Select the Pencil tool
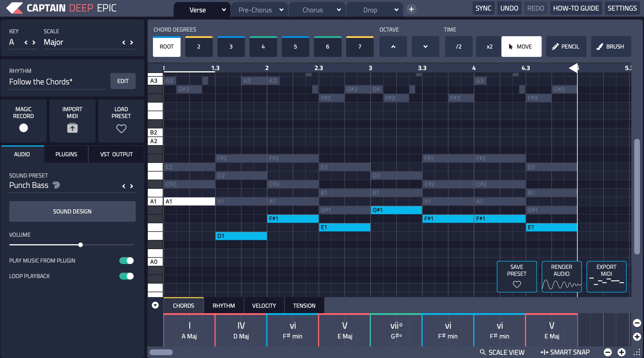The height and width of the screenshot is (358, 644). coord(566,46)
